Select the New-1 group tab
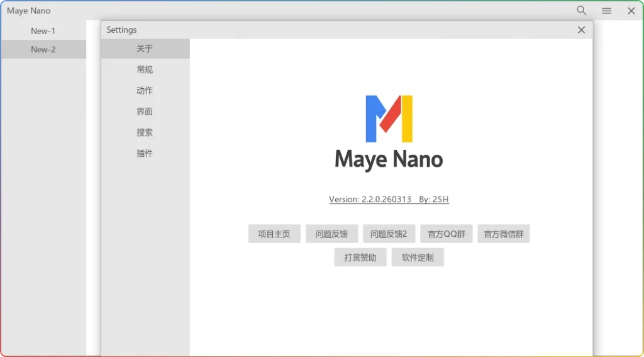Image resolution: width=644 pixels, height=357 pixels. (43, 31)
